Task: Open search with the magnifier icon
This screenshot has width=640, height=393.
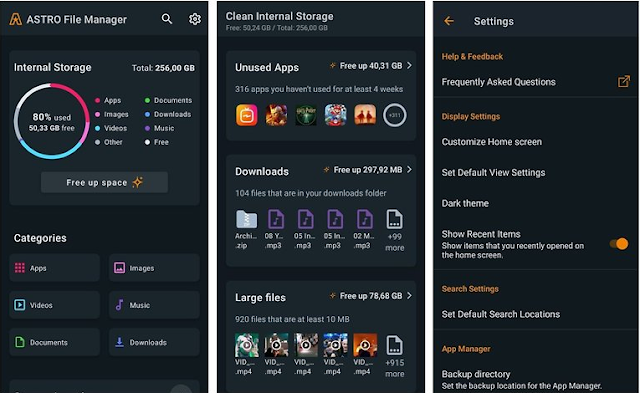Action: pos(167,19)
